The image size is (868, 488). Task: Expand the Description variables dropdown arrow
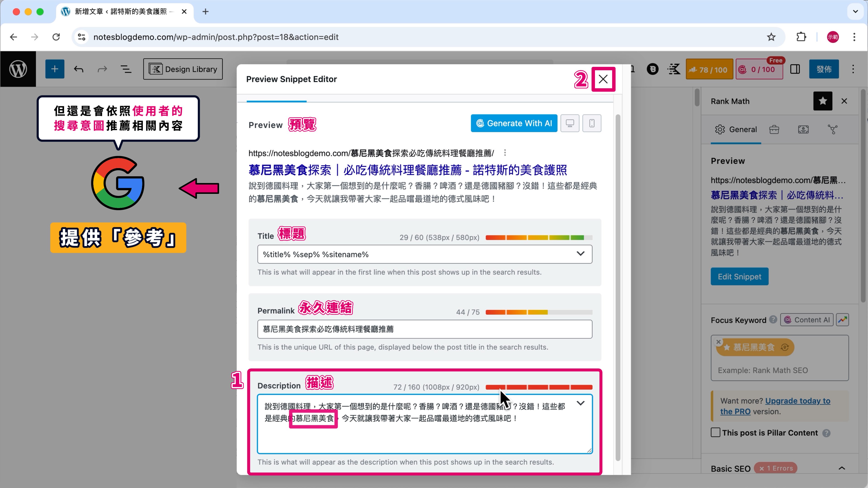pos(580,403)
